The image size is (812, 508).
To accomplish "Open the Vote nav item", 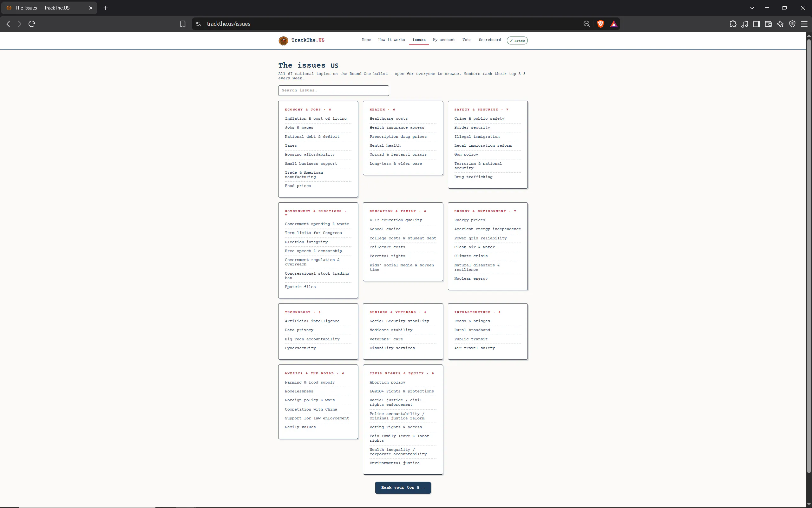I will point(467,40).
